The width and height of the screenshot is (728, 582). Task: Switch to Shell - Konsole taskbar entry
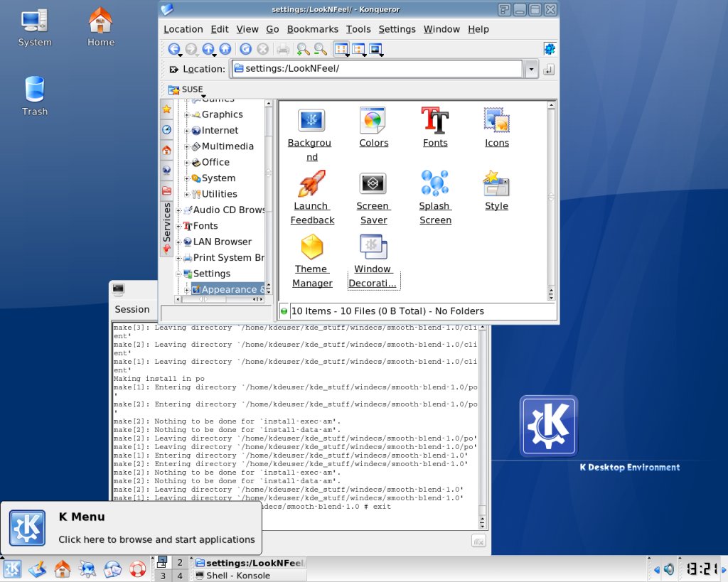(x=250, y=576)
